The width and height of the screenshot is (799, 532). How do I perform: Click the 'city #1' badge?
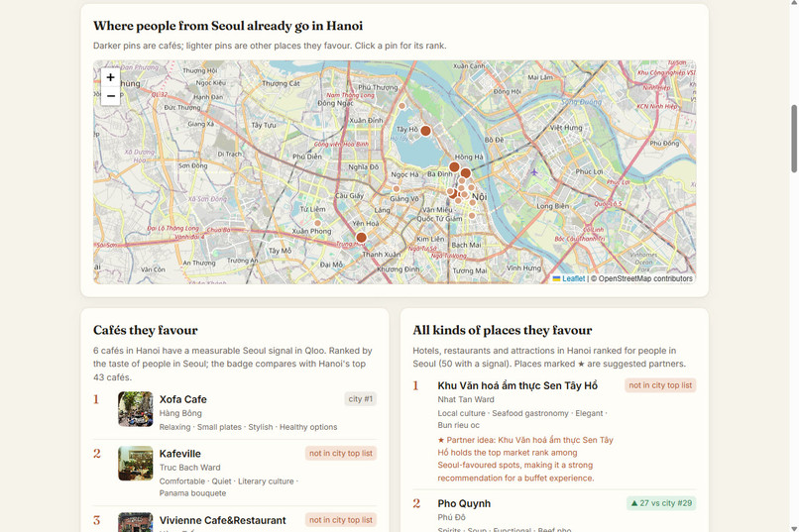pyautogui.click(x=360, y=398)
